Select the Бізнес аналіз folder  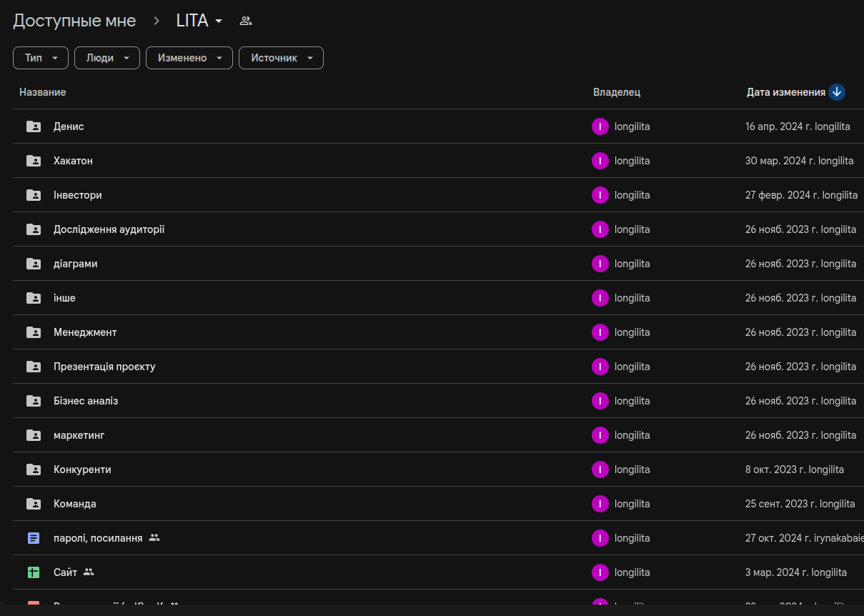pos(86,401)
